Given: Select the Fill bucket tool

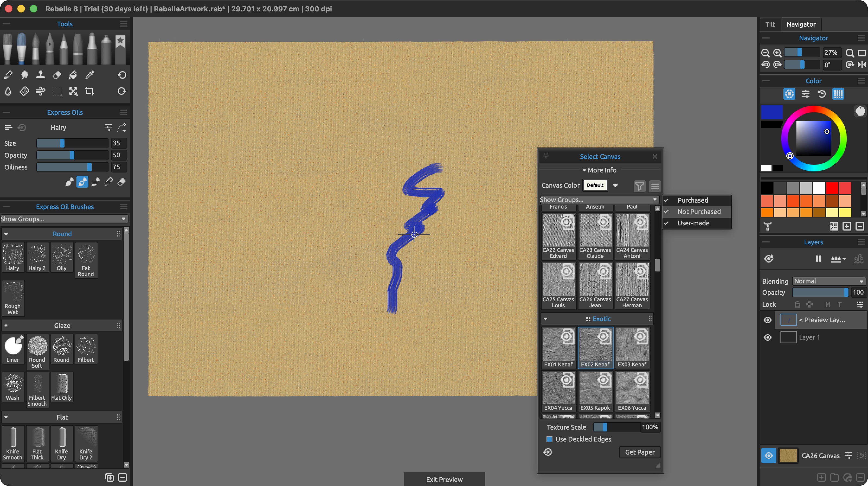Looking at the screenshot, I should [x=73, y=75].
